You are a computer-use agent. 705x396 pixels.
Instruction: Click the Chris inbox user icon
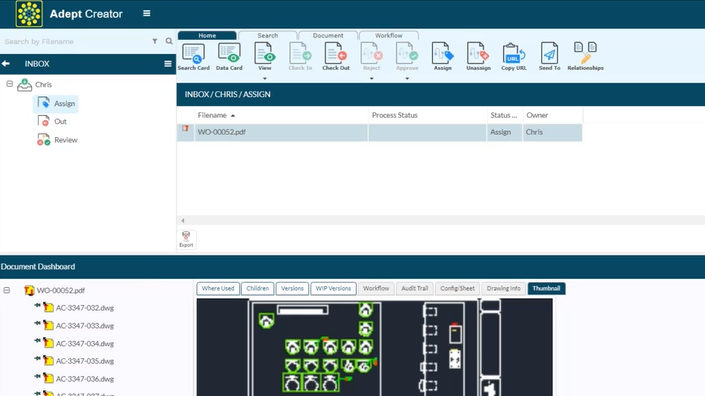click(x=24, y=85)
